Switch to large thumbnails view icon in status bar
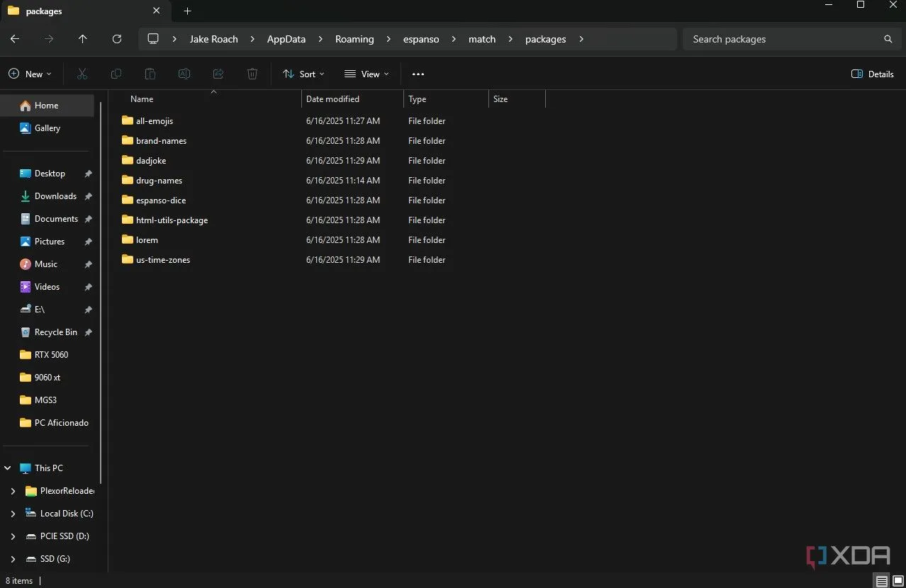This screenshot has width=906, height=588. tap(897, 581)
